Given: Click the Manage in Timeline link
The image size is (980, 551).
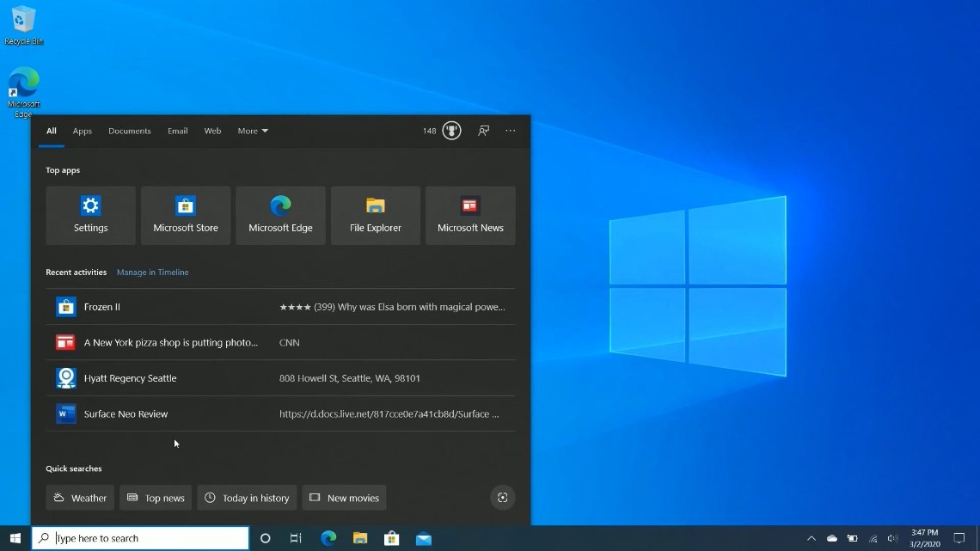Looking at the screenshot, I should point(152,272).
